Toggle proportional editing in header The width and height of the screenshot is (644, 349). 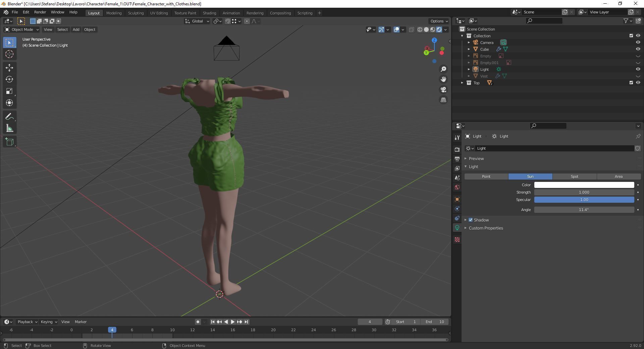(x=247, y=21)
